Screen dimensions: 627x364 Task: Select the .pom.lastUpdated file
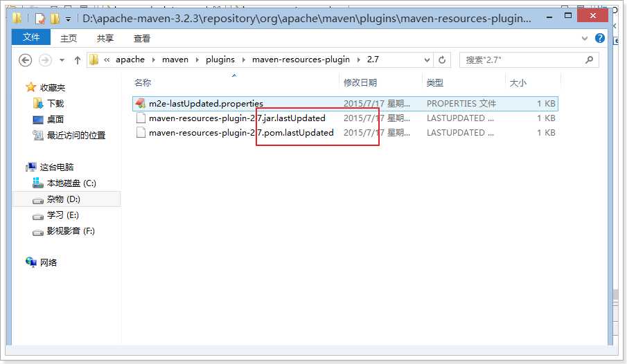tap(241, 133)
